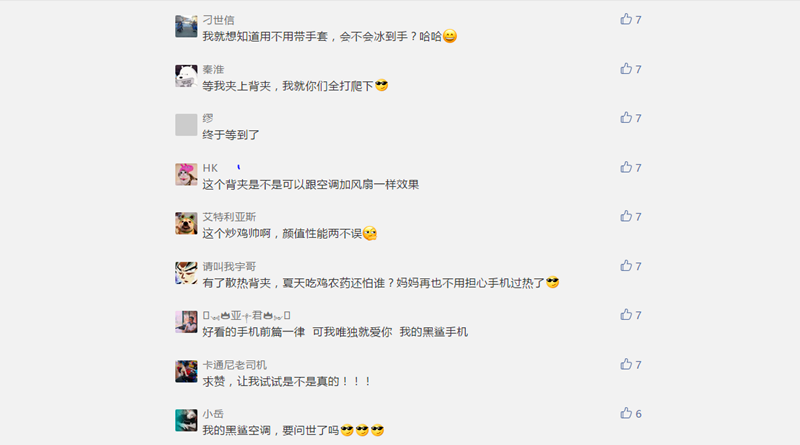The image size is (800, 445).
Task: Like the comment '终于等到了'
Action: tap(626, 118)
